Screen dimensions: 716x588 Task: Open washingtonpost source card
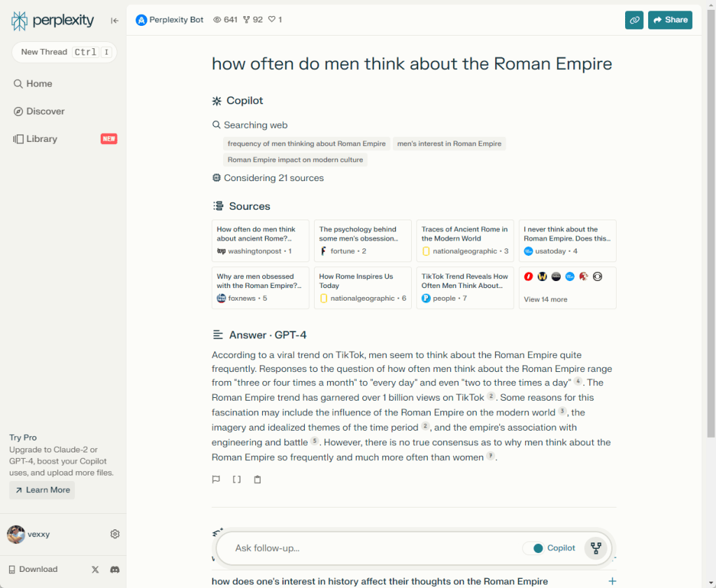click(x=260, y=241)
